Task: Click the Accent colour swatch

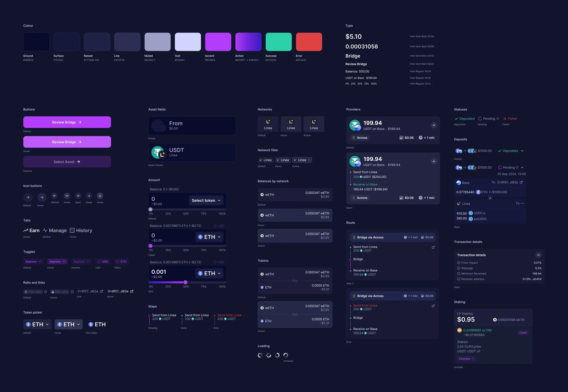Action: (x=218, y=42)
